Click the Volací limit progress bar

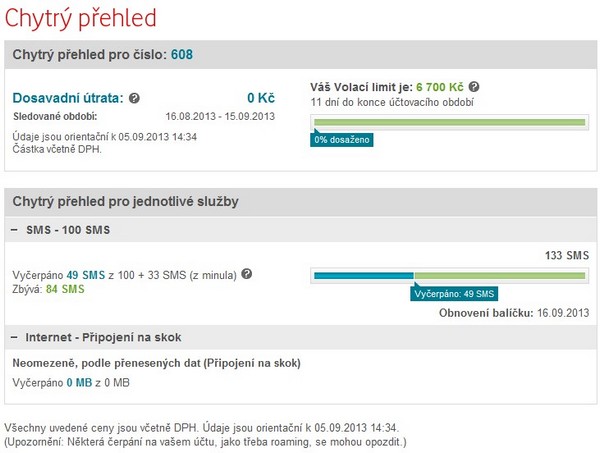point(450,122)
